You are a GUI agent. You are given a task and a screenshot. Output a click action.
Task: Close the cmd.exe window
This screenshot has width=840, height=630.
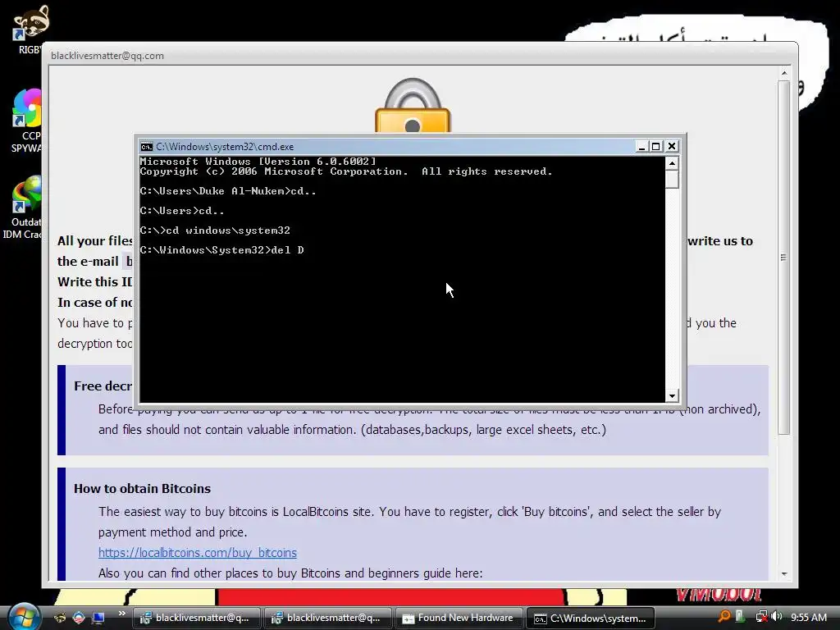click(672, 146)
